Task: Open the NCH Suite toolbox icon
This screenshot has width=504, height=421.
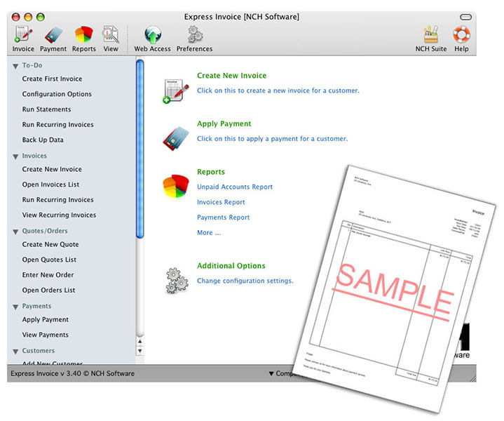Action: (x=430, y=35)
